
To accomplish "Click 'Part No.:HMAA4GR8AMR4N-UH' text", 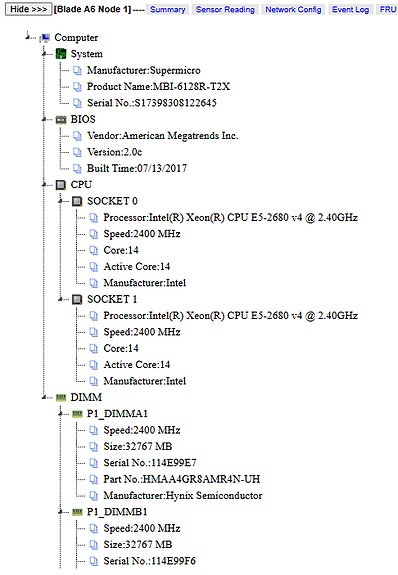I will (x=182, y=479).
